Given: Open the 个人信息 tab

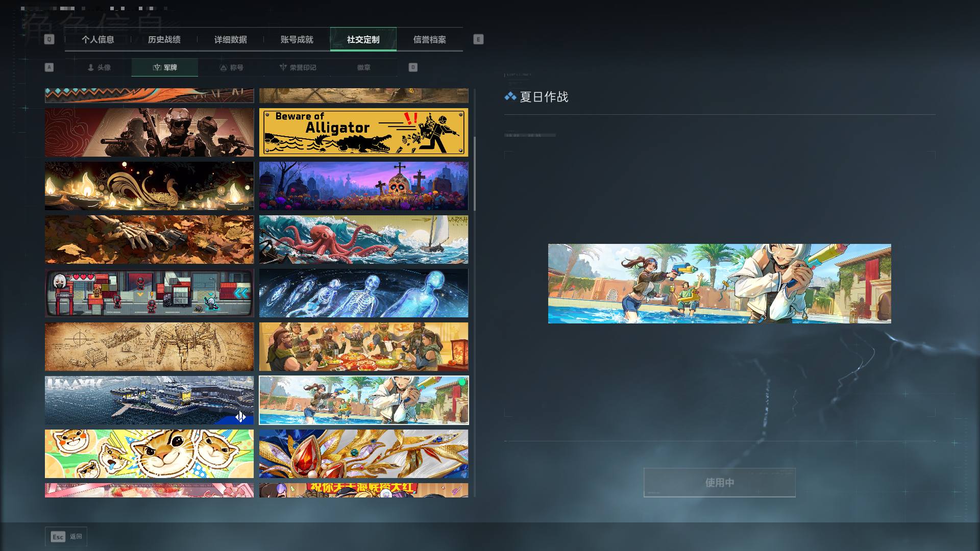Looking at the screenshot, I should pos(98,40).
